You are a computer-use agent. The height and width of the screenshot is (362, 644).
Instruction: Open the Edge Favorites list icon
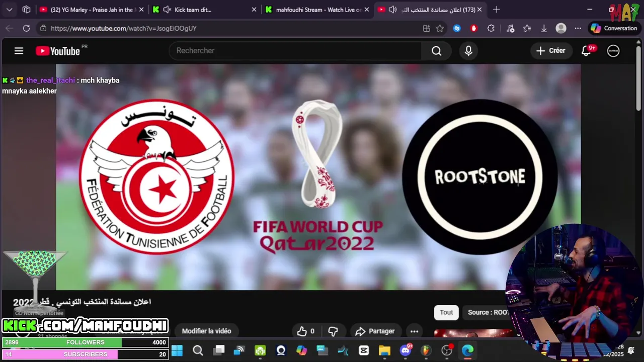click(527, 29)
